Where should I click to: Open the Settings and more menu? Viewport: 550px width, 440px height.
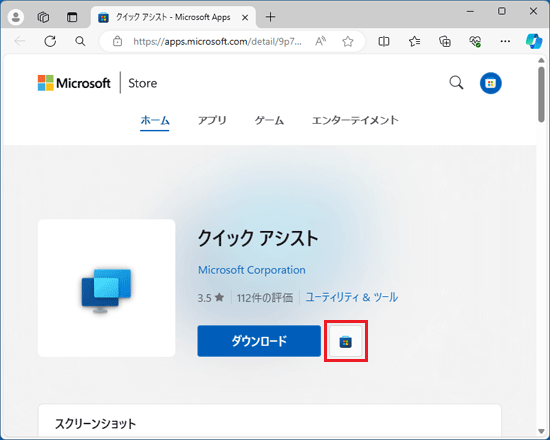coord(505,41)
